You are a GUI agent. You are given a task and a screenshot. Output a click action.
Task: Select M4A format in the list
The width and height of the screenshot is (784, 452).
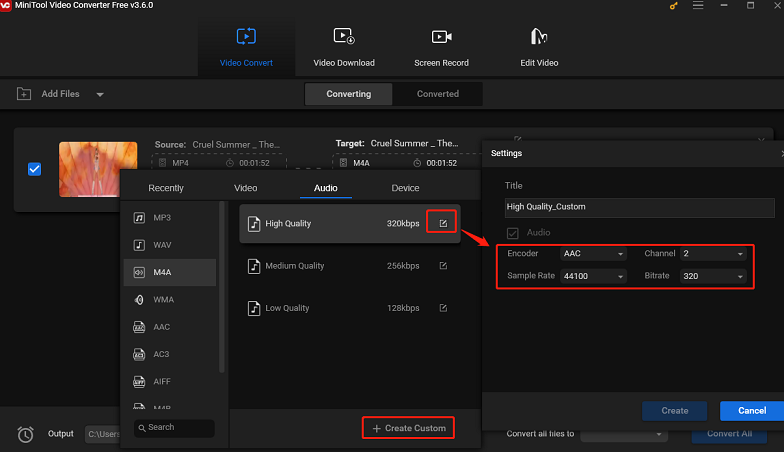(170, 272)
